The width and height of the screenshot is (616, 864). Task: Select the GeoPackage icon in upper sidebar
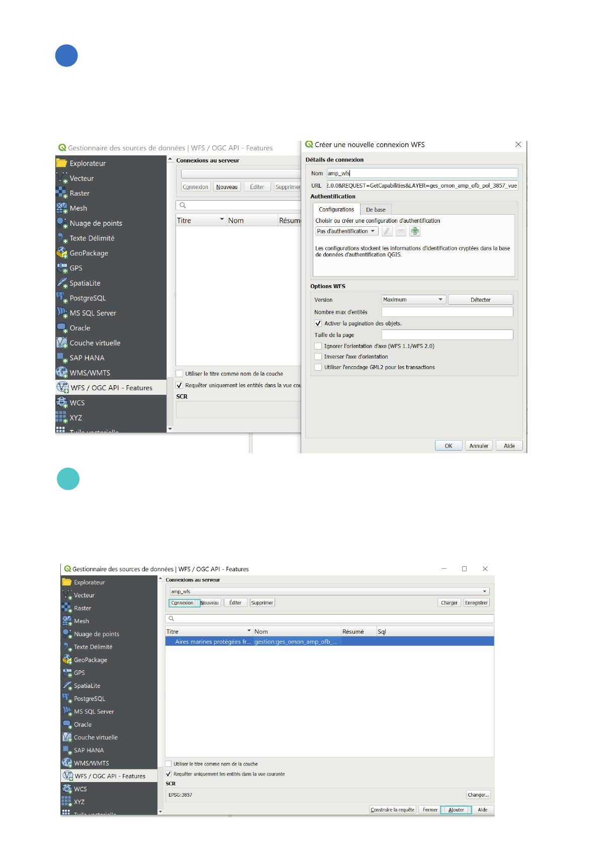[62, 253]
